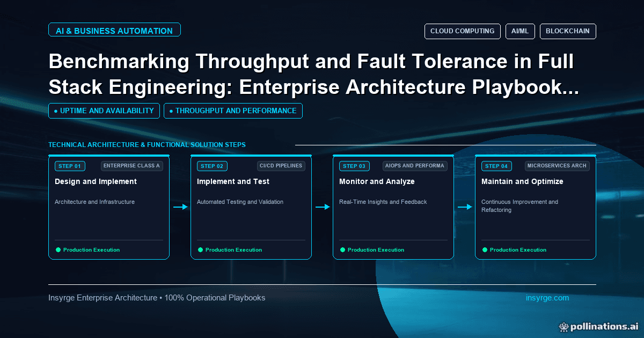Image resolution: width=644 pixels, height=338 pixels.
Task: Select the Implement and Test heading
Action: 233,181
